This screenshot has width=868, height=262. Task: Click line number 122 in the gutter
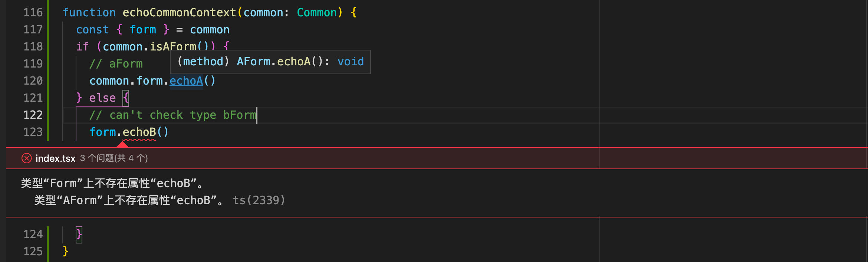[33, 115]
